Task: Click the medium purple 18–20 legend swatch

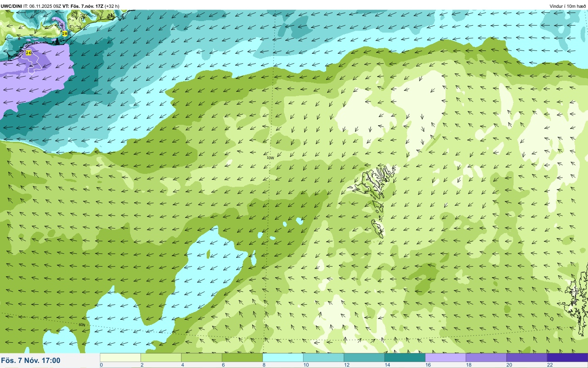Action: (x=486, y=357)
